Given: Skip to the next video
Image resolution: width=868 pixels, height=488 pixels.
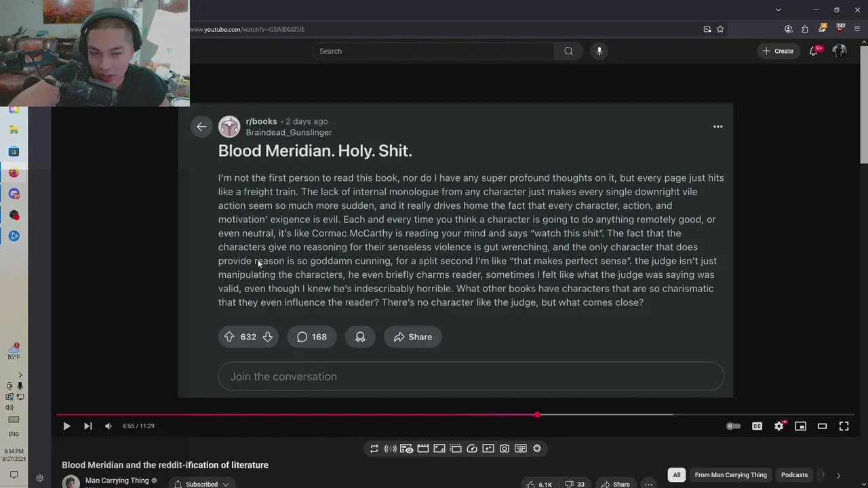Looking at the screenshot, I should [x=87, y=426].
